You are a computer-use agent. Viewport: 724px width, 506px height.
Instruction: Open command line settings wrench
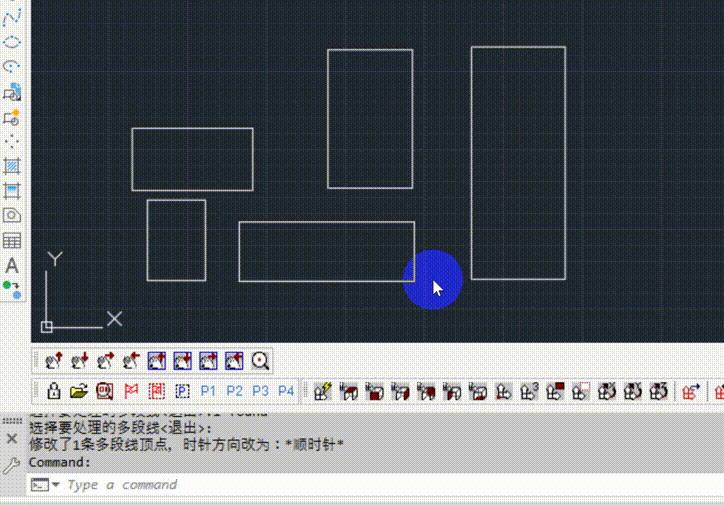pyautogui.click(x=12, y=465)
